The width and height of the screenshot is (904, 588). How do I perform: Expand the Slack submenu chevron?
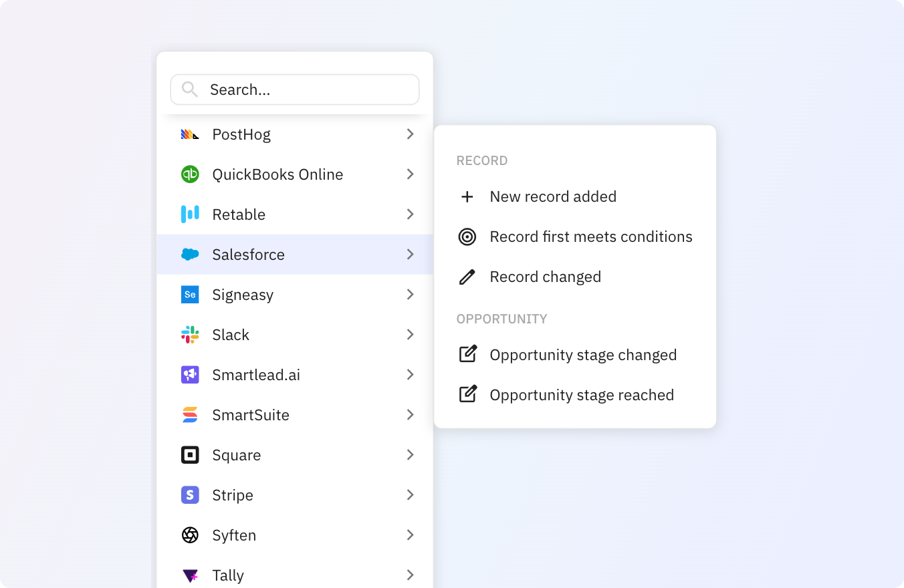(411, 335)
